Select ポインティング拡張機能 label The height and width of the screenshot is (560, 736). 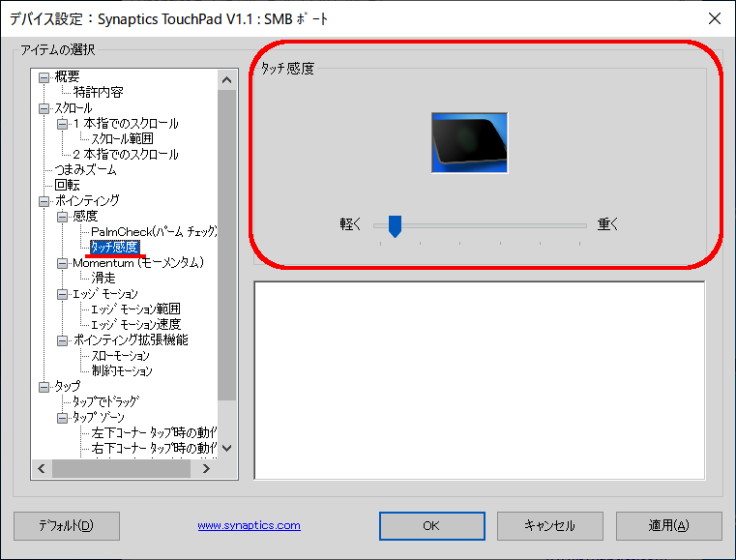tap(131, 339)
